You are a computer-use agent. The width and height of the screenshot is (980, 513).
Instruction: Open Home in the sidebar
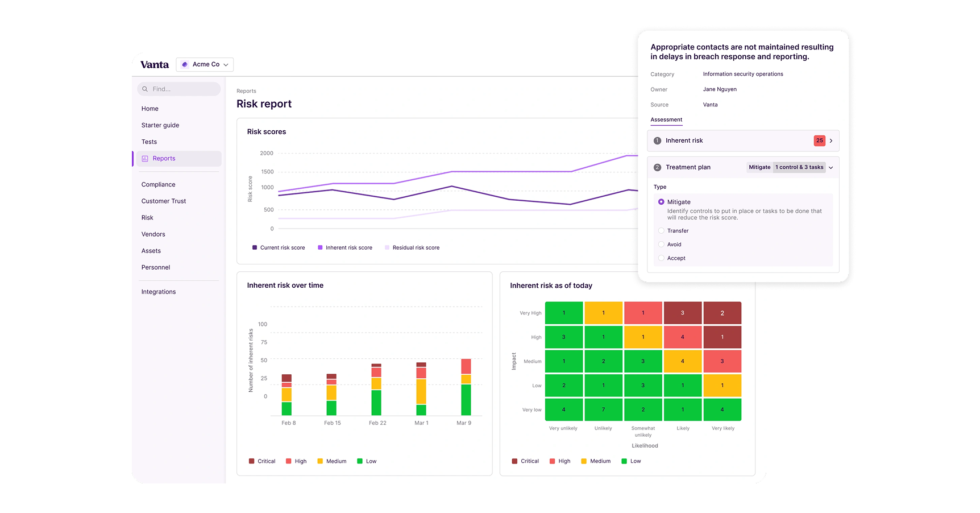click(x=150, y=109)
